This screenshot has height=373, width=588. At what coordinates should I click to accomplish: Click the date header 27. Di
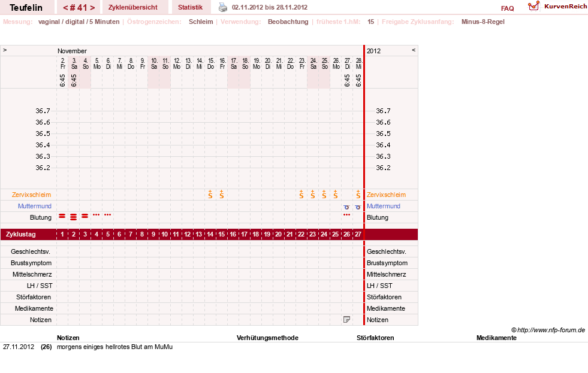click(347, 63)
